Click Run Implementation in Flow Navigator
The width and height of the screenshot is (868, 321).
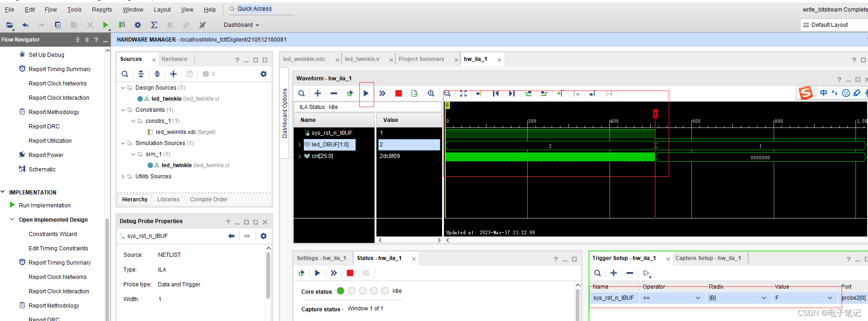click(x=45, y=206)
